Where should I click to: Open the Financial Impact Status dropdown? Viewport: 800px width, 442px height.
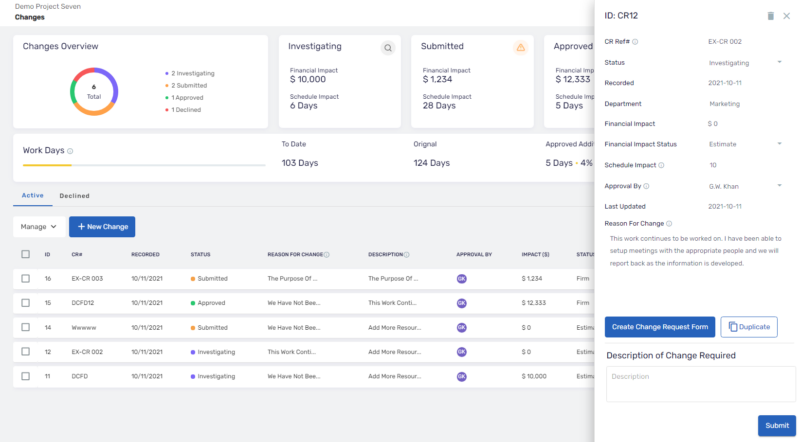745,144
